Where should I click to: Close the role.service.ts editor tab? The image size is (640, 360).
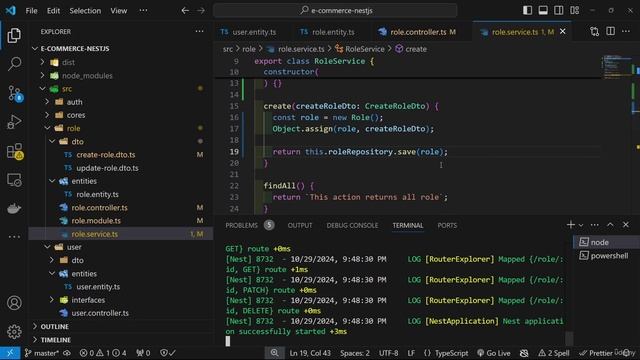[563, 31]
